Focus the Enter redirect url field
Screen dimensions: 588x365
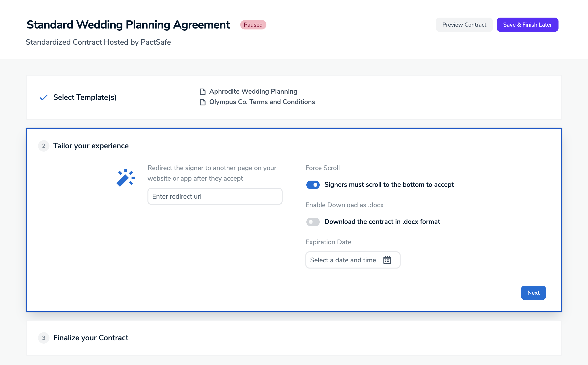[215, 196]
